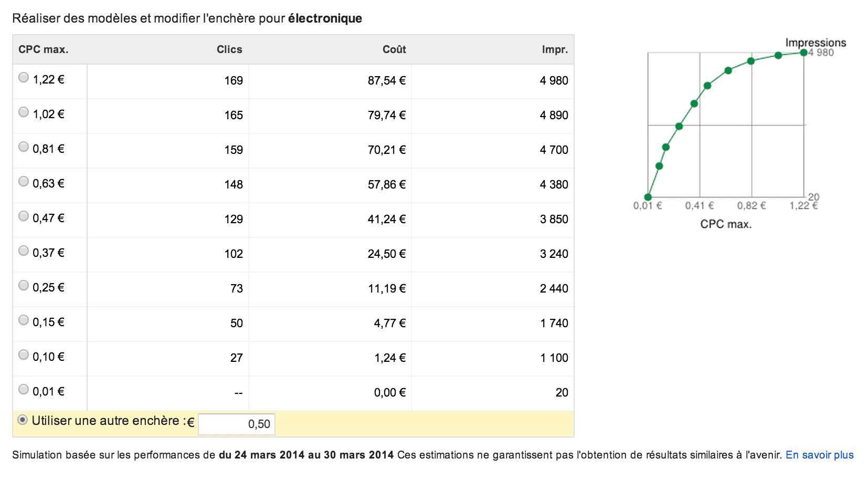Choose the 0,10 € bid radio button
Image resolution: width=868 pixels, height=479 pixels.
click(24, 355)
